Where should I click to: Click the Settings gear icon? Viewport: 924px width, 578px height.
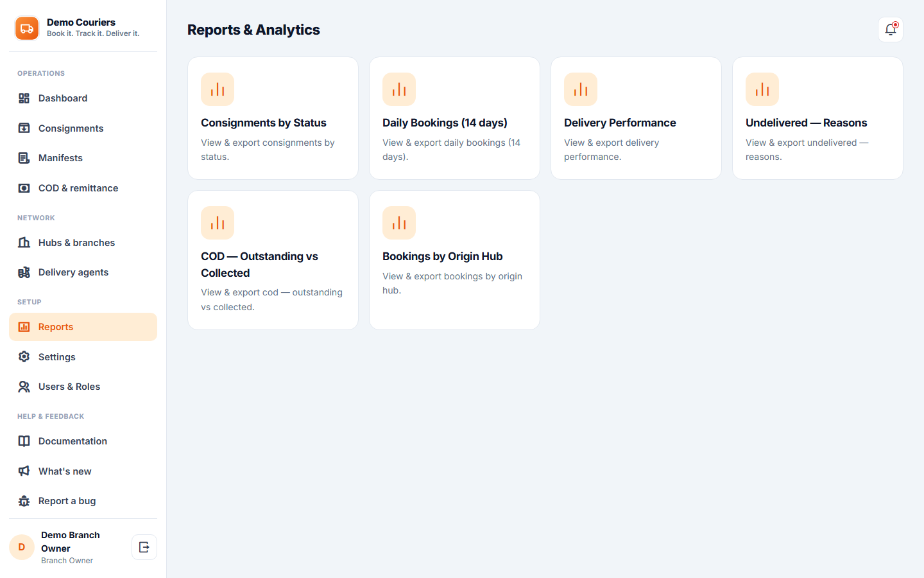24,357
